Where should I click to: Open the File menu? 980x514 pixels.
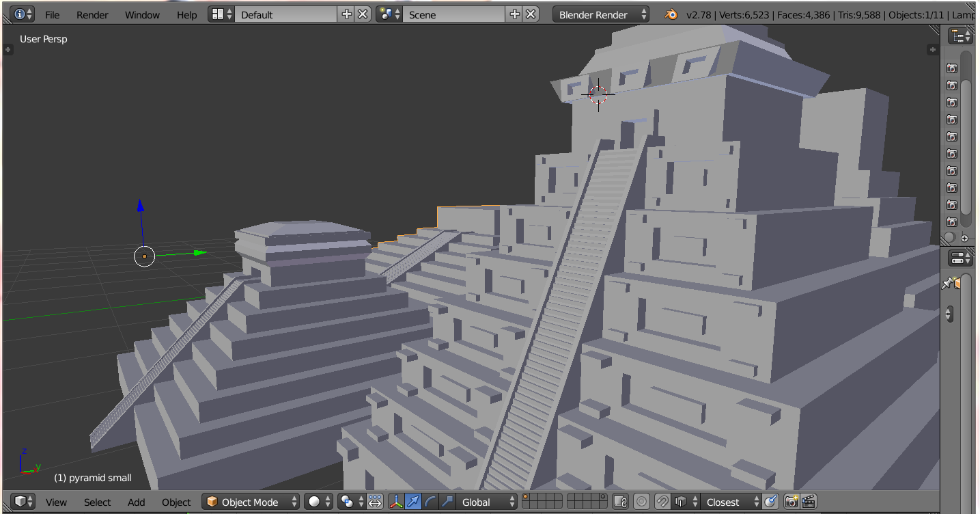[53, 14]
